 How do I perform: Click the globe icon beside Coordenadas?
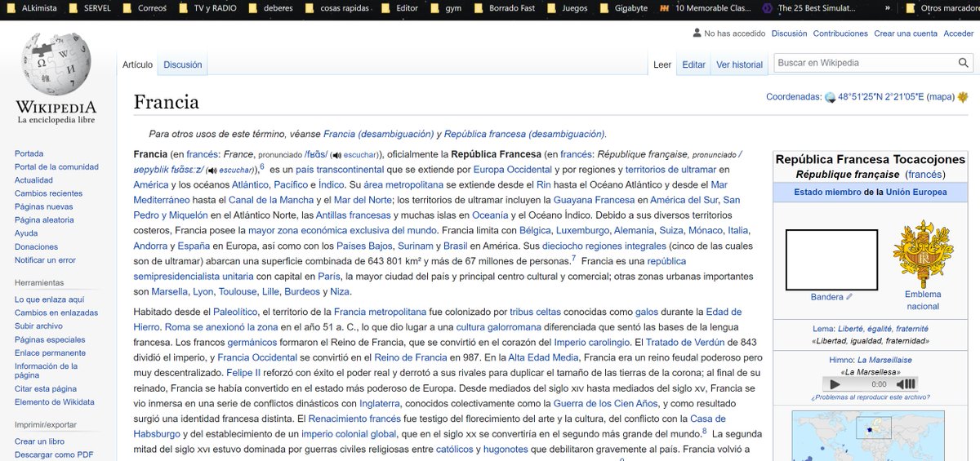click(x=831, y=97)
